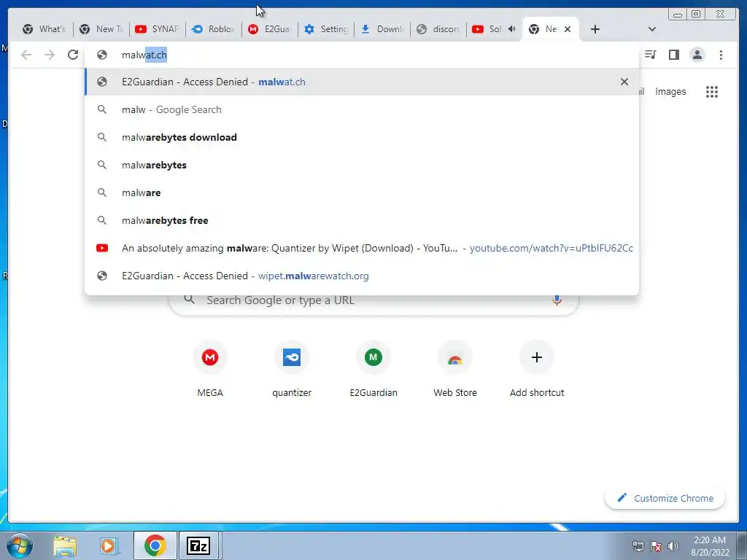Screen dimensions: 747x560
Task: Click the address bar containing malwat.ch
Action: point(362,55)
